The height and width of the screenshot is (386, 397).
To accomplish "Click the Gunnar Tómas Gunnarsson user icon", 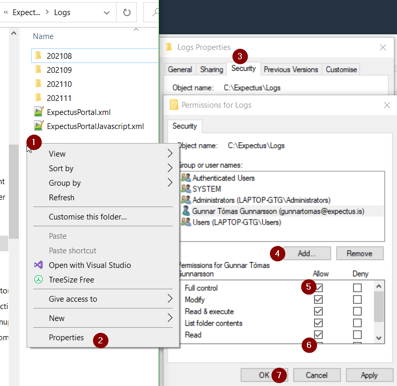I will pyautogui.click(x=186, y=211).
